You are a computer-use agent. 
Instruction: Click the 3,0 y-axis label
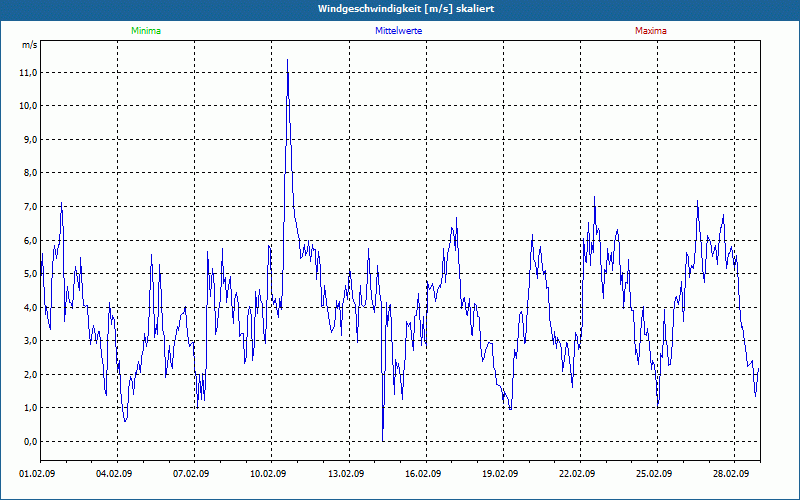coord(31,340)
